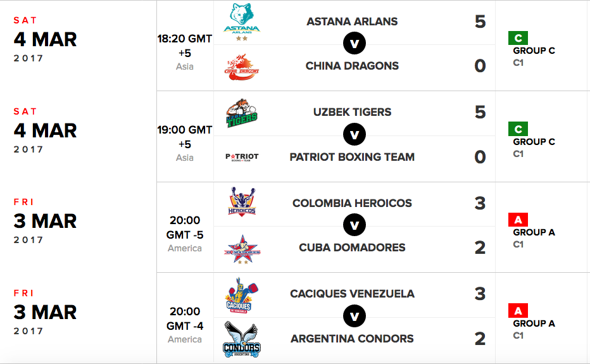Open Colombia Heroicos team page link

pos(352,203)
